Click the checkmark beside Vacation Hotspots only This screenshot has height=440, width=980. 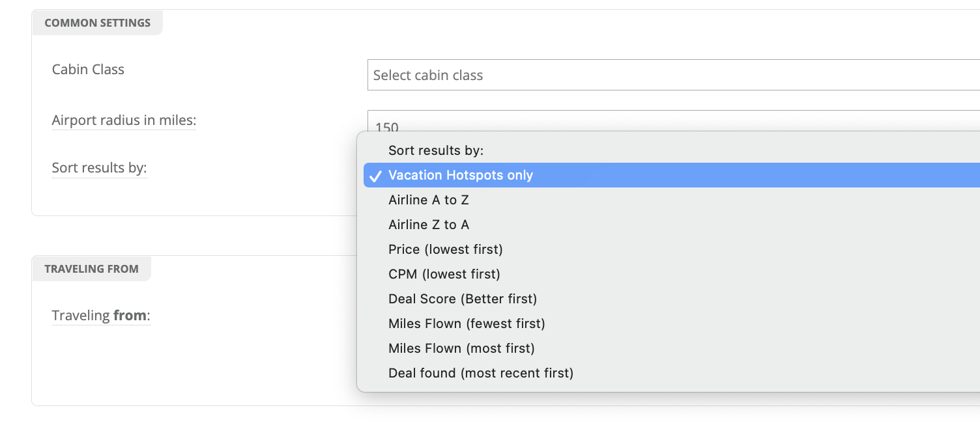coord(375,176)
